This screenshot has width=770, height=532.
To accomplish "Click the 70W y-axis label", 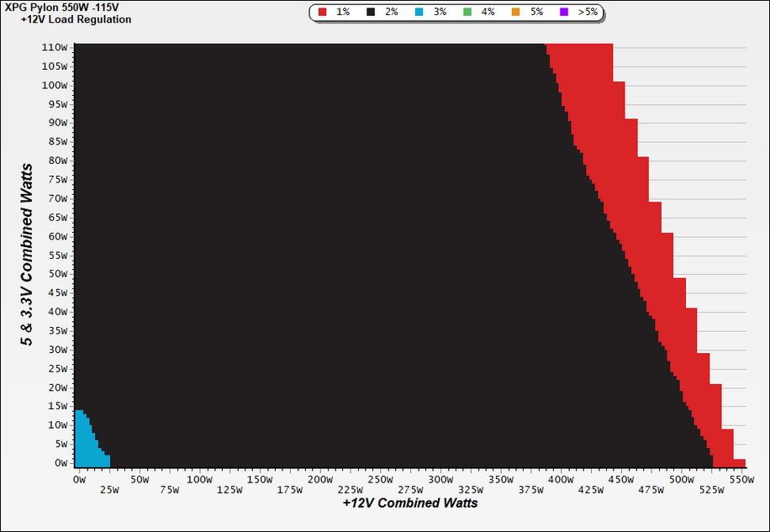I will pos(57,198).
